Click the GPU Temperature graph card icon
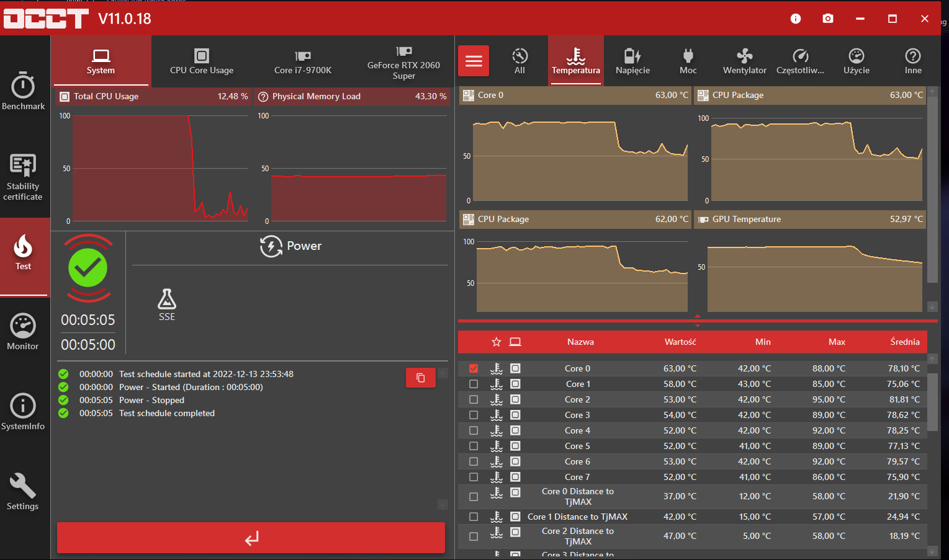The image size is (949, 560). (703, 220)
